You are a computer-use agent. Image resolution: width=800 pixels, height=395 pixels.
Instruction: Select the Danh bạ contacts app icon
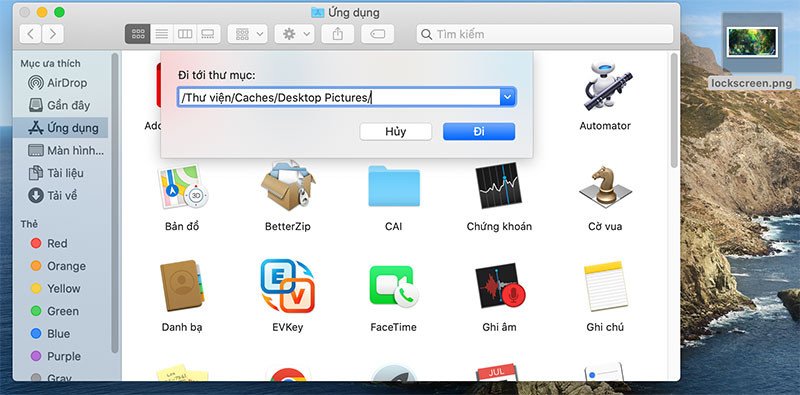pyautogui.click(x=182, y=286)
